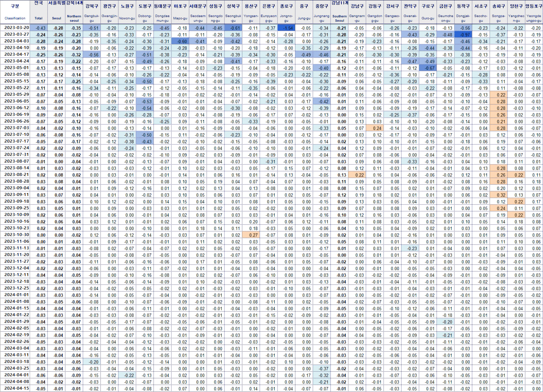Select Dobong-gu value -0.54 on 2023-06-12
Viewport: 543px width, 392px height.
145,108
